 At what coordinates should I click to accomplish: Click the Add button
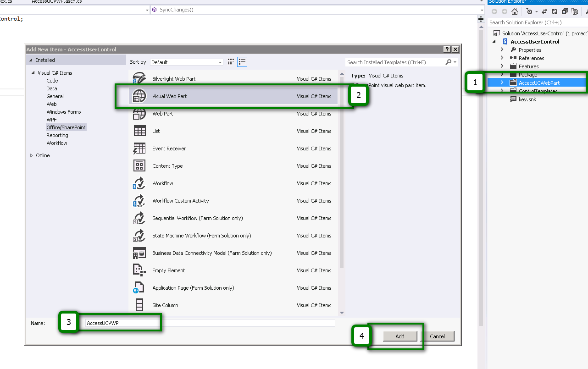click(399, 336)
